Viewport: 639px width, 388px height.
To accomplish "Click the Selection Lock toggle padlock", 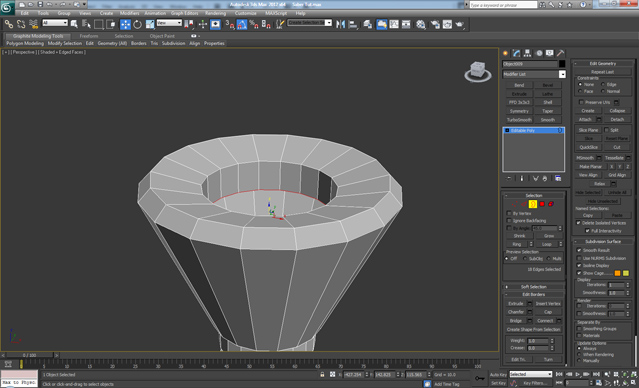I will click(322, 374).
